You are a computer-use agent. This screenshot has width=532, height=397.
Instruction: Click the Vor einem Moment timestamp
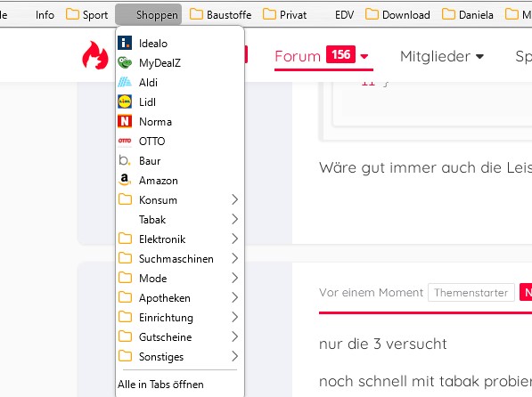(372, 293)
